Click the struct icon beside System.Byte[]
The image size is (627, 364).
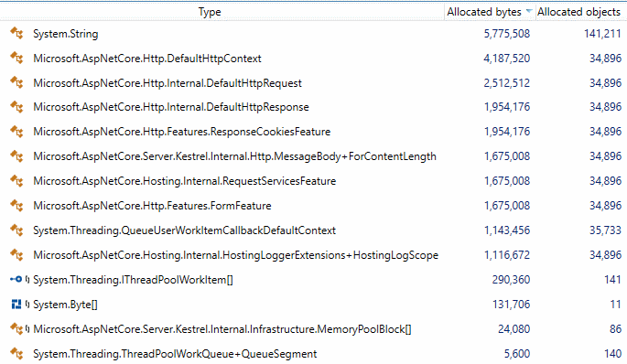[x=16, y=305]
